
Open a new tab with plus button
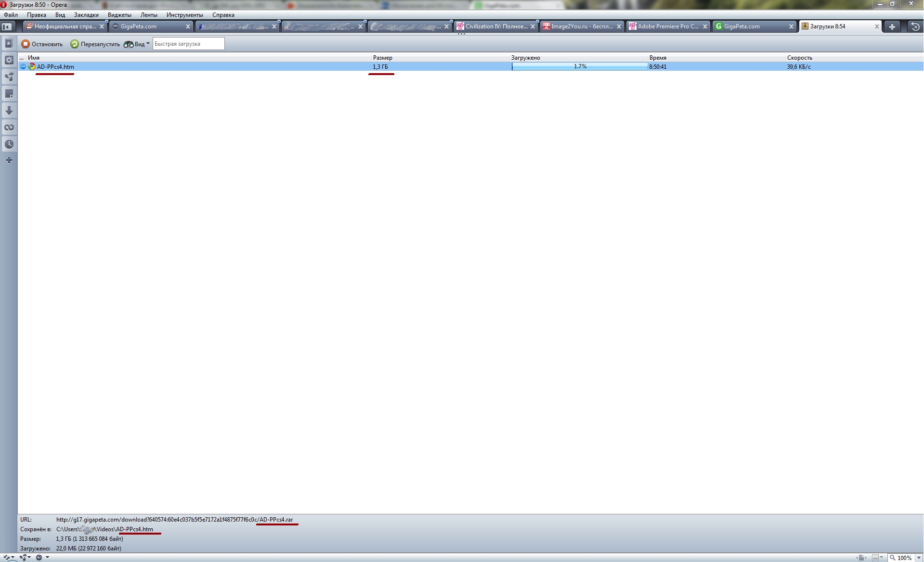(x=892, y=27)
